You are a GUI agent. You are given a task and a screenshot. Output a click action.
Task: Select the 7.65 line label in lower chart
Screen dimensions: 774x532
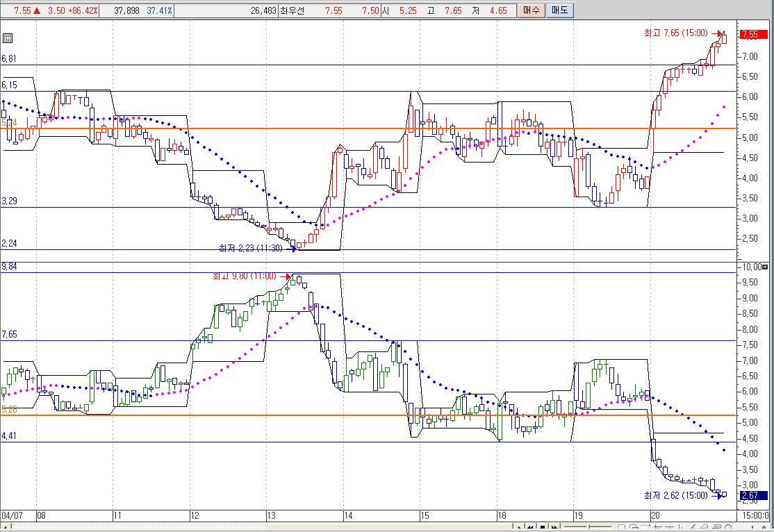9,334
